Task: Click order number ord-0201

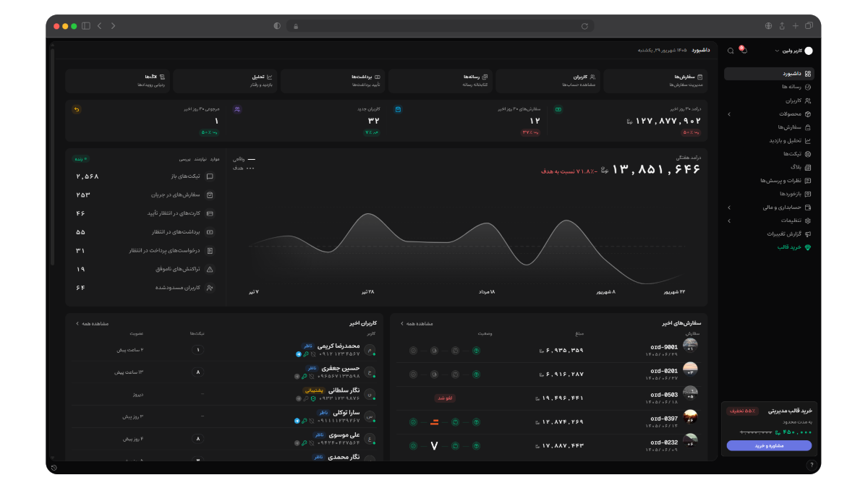Action: (664, 371)
